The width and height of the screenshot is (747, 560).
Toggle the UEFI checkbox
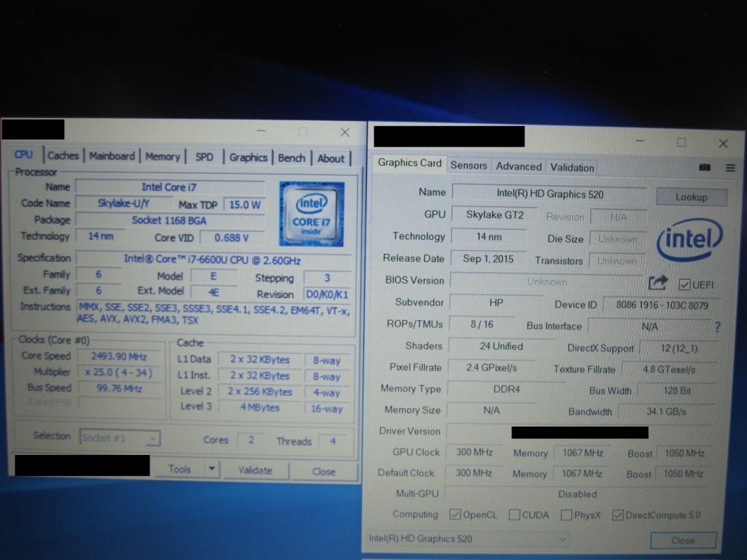click(x=684, y=284)
